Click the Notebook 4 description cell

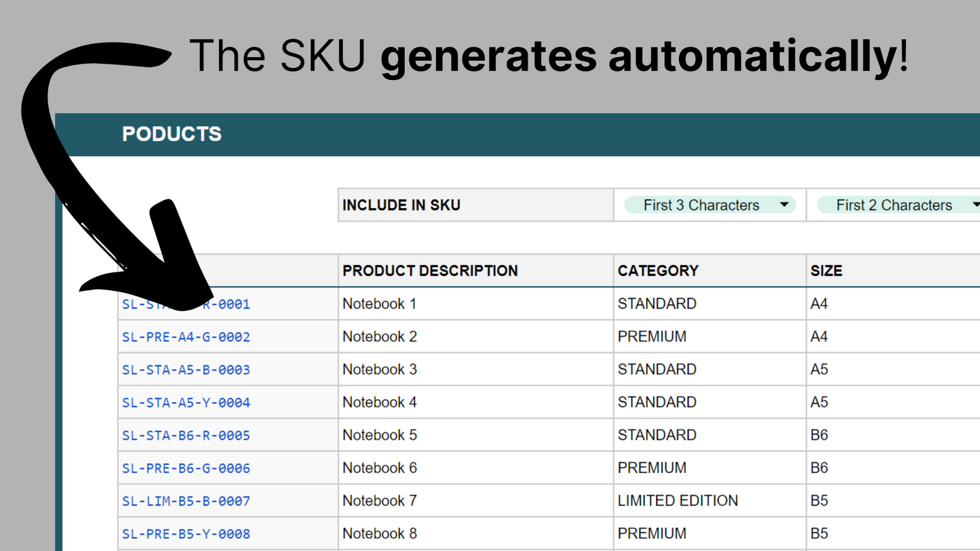click(379, 403)
